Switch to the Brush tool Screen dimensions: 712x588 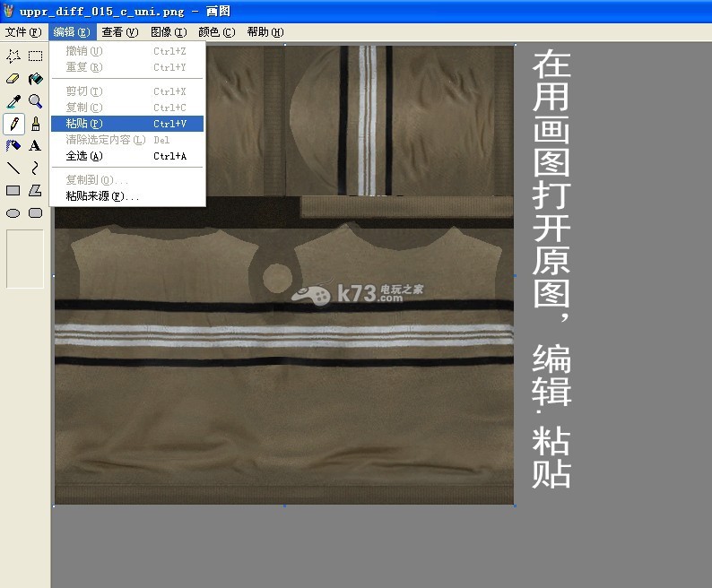click(x=35, y=124)
